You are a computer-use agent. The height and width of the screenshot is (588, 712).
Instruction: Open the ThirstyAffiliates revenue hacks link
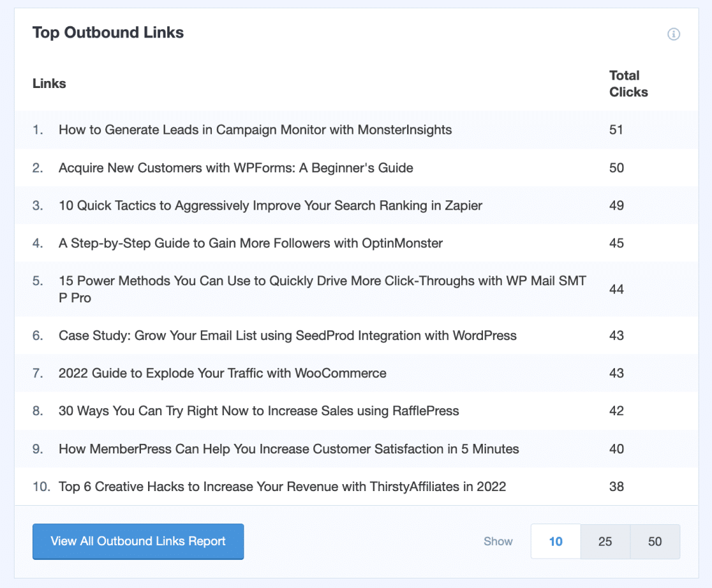tap(283, 487)
